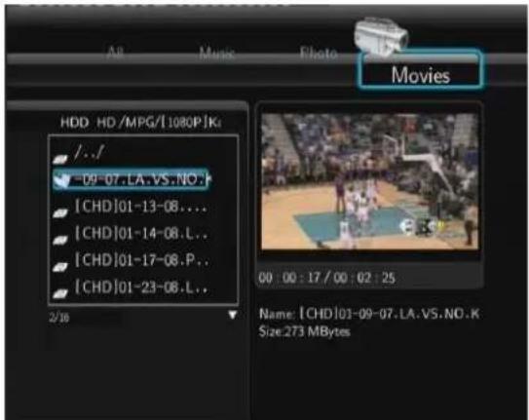Click the basketball video preview thumbnail
This screenshot has height=420, width=529.
pyautogui.click(x=370, y=182)
